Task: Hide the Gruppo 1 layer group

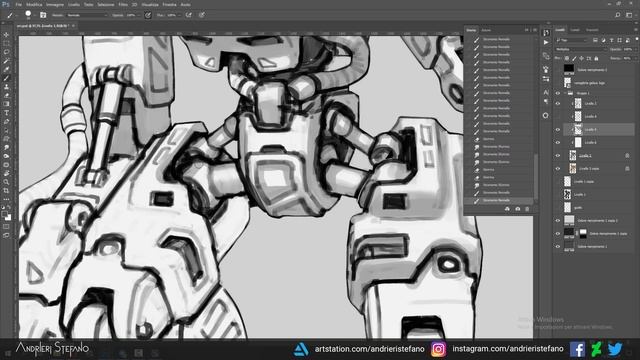Action: coord(558,93)
